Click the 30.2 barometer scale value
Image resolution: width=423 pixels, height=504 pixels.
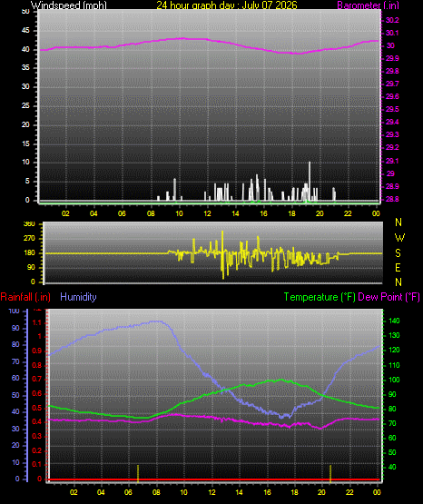tap(392, 20)
